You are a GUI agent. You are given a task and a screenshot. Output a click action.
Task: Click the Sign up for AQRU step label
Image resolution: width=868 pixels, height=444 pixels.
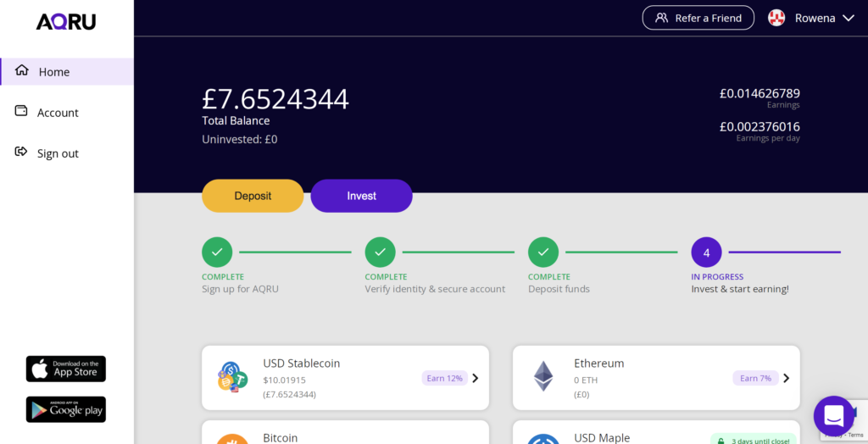(x=240, y=289)
